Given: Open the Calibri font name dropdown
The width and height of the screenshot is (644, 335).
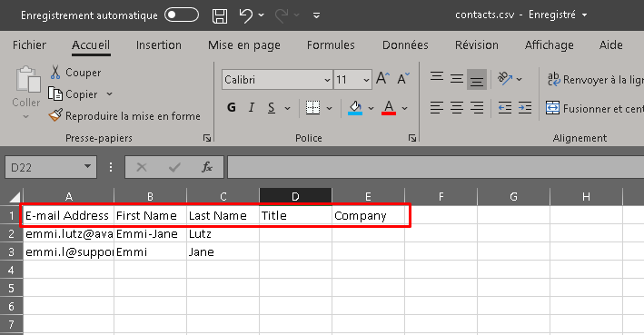Looking at the screenshot, I should [x=327, y=80].
